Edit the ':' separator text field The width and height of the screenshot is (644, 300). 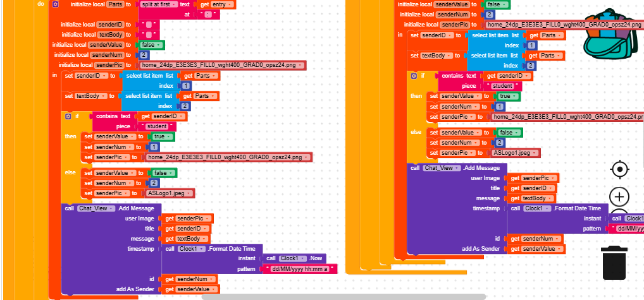point(207,15)
